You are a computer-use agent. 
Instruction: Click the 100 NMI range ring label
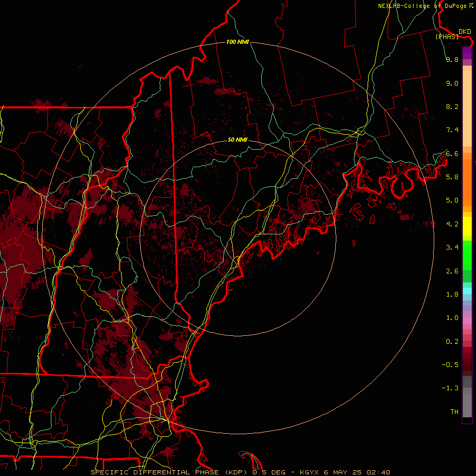point(237,42)
